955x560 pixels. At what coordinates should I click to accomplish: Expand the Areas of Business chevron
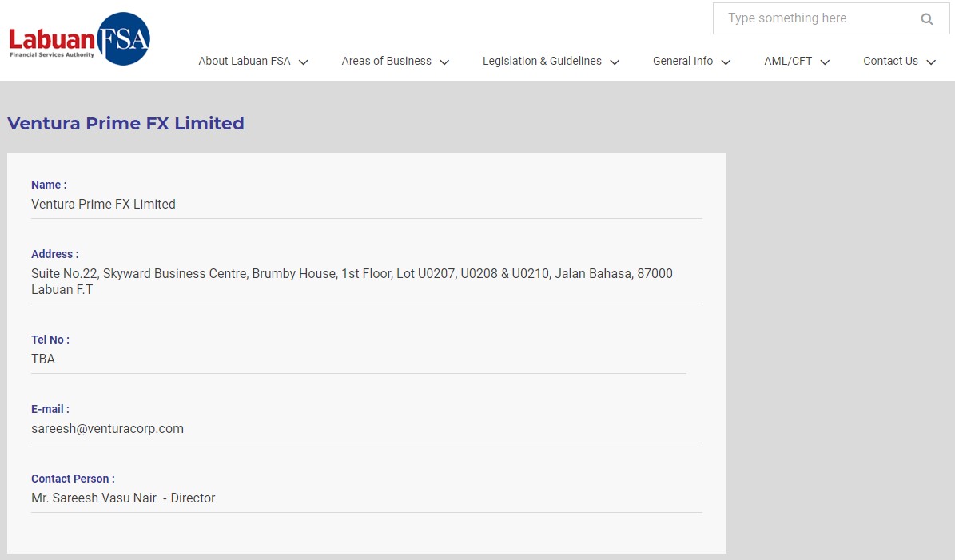(x=444, y=62)
